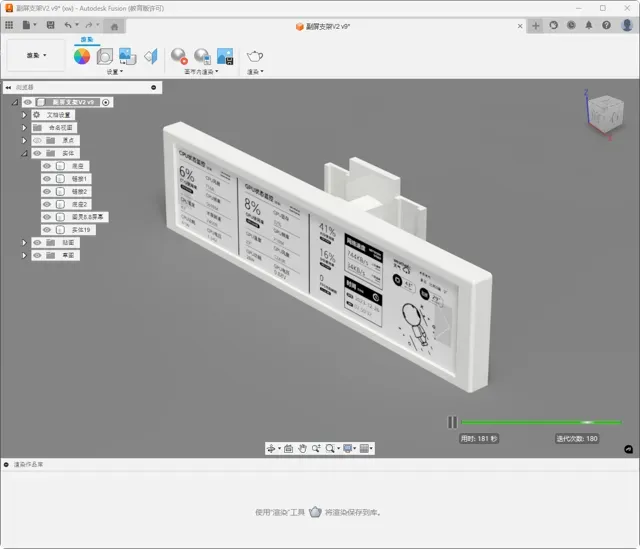Select the 渲染 ribbon tab
The image size is (640, 549).
[x=87, y=40]
